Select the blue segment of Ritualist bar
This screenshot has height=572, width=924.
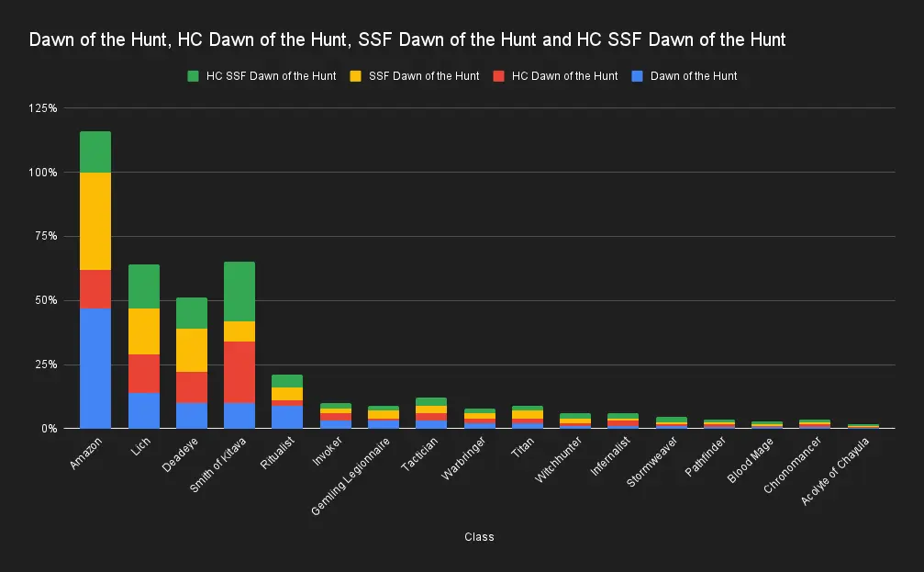[287, 417]
